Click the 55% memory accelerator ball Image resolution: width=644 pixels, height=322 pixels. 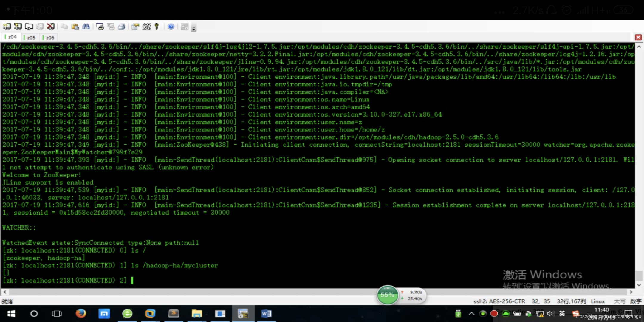[387, 295]
